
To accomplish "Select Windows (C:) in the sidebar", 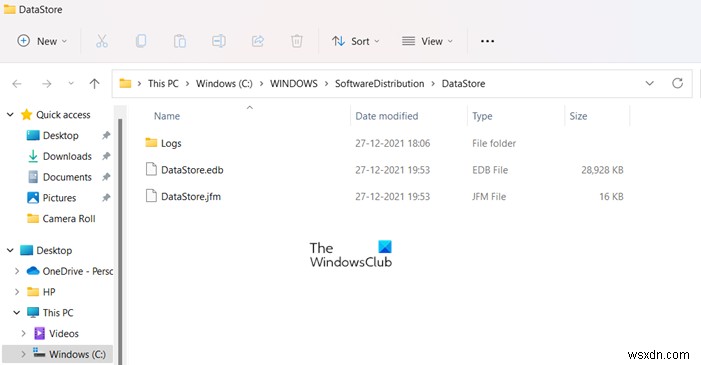I will point(77,354).
